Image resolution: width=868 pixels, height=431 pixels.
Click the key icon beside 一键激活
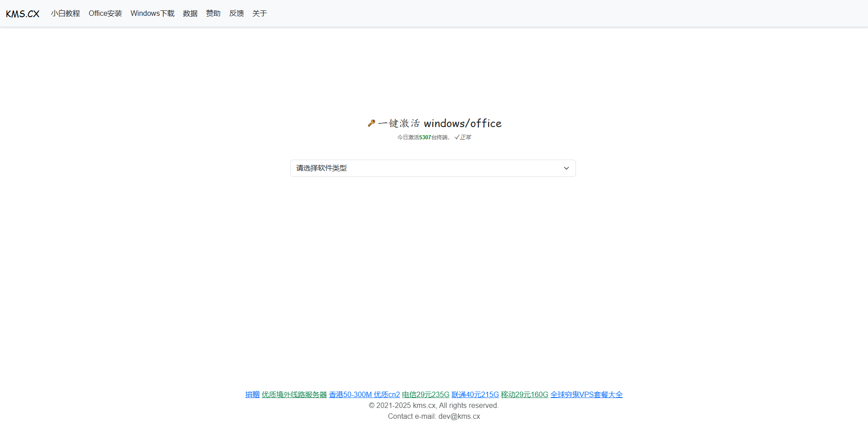coord(372,123)
